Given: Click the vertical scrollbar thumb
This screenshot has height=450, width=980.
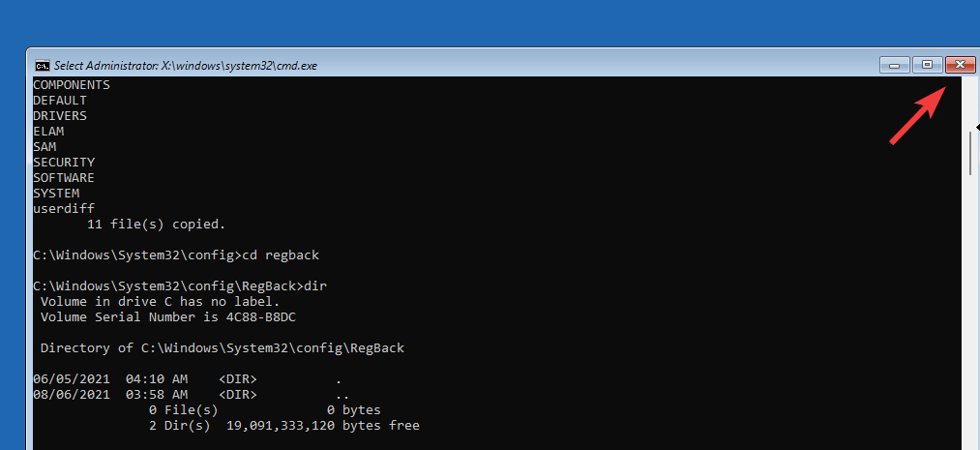Looking at the screenshot, I should tap(970, 149).
